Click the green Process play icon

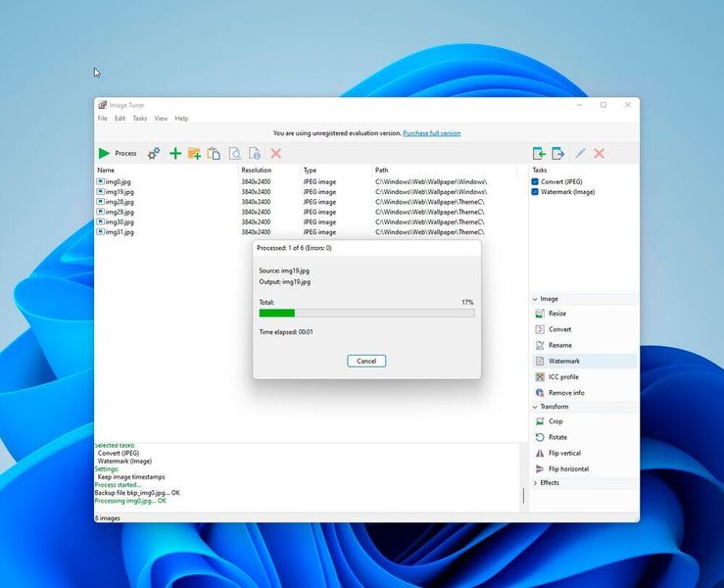[105, 153]
